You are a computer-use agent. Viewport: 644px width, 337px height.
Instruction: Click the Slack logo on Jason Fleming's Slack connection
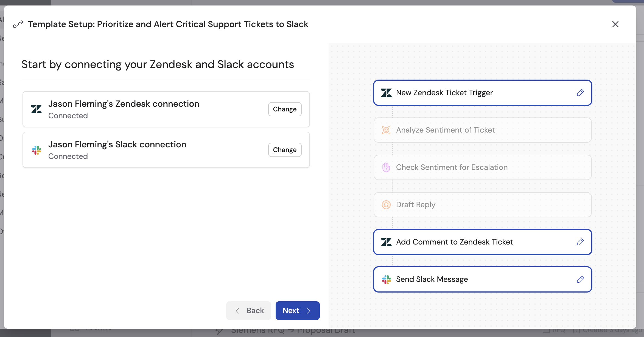(37, 150)
